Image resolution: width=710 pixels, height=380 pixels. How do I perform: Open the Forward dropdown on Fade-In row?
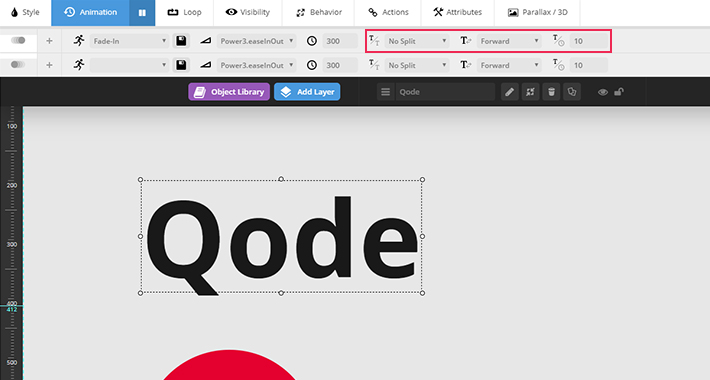[x=509, y=41]
